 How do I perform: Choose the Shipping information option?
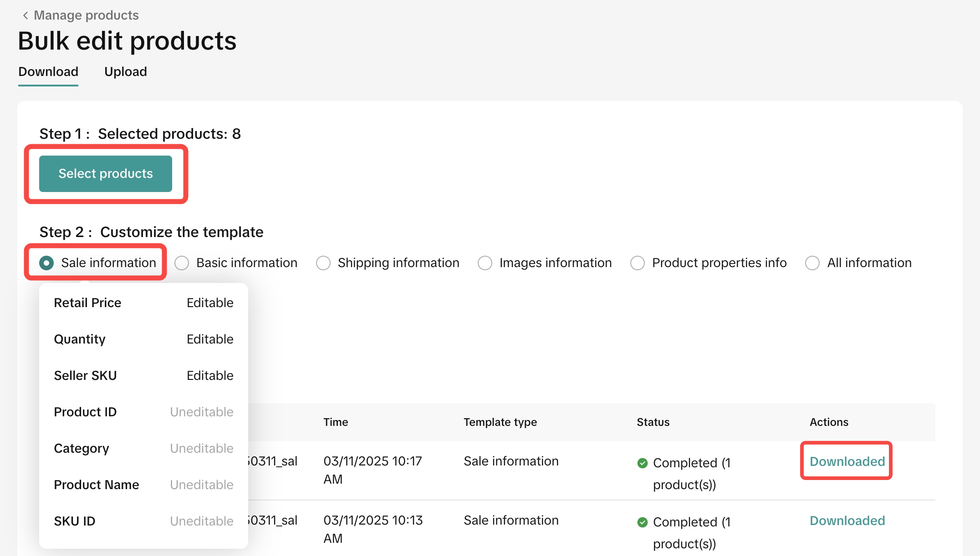point(323,263)
